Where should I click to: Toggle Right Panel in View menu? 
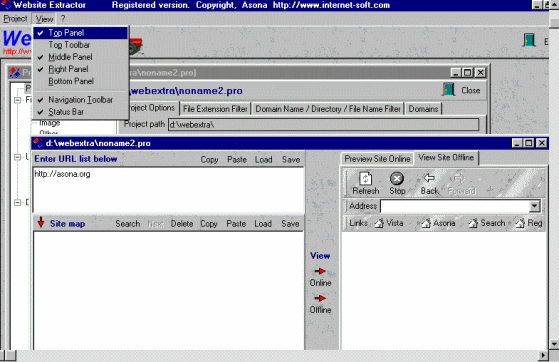[81, 69]
